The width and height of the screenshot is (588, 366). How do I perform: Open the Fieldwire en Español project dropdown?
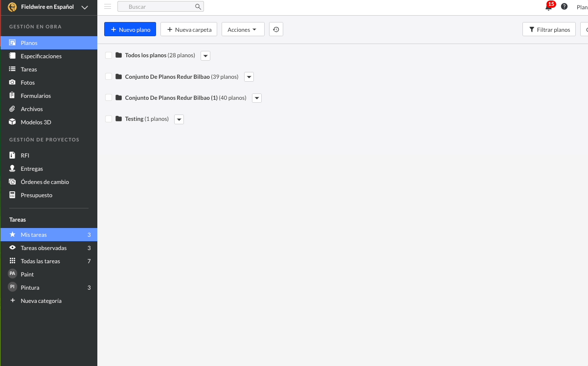(85, 7)
